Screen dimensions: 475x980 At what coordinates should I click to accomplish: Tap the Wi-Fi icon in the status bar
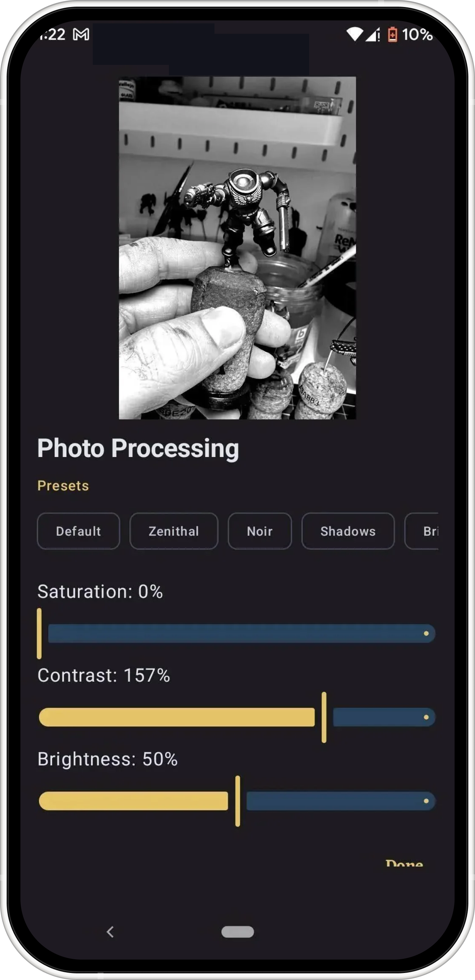(x=356, y=35)
